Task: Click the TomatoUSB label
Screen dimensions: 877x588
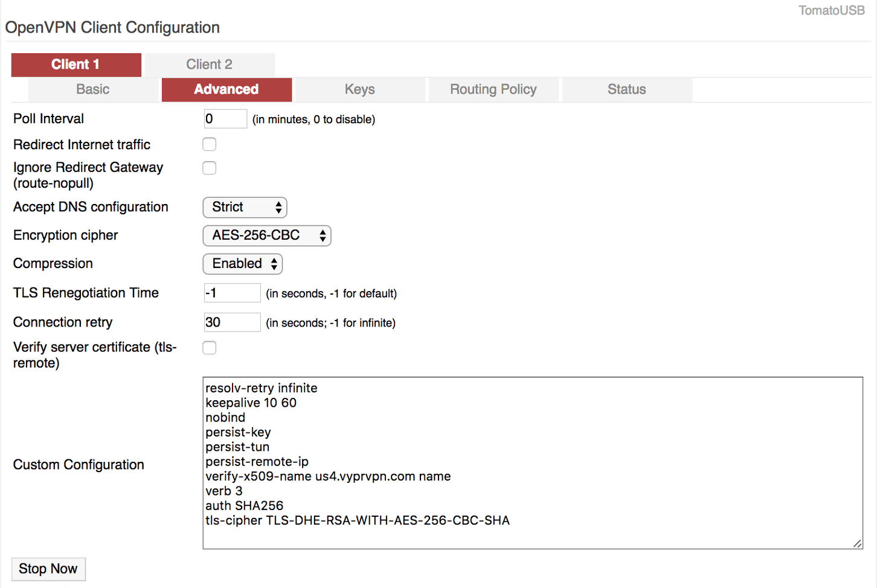Action: (831, 10)
